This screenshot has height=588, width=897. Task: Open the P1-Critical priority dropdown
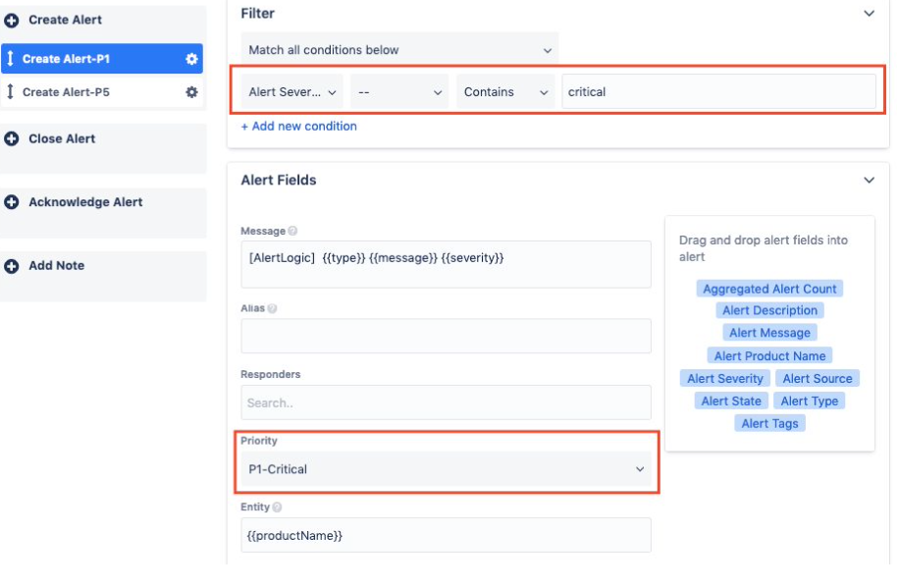447,469
